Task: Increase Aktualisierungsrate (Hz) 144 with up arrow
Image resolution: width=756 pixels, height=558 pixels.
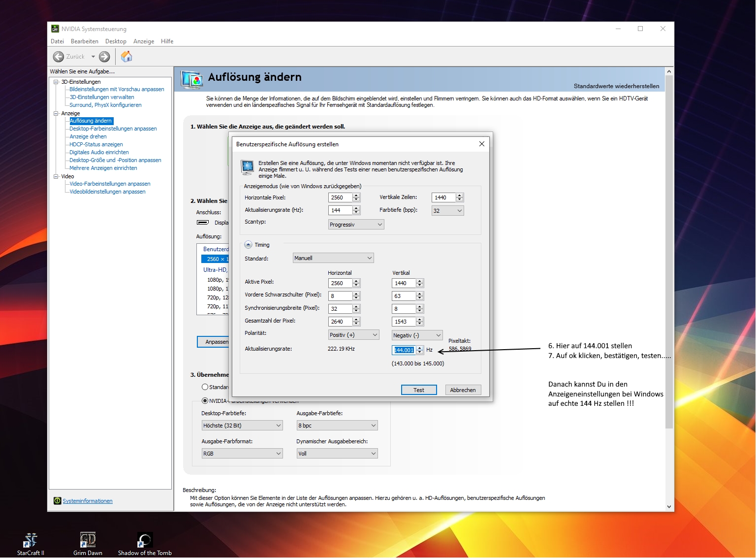Action: [356, 208]
